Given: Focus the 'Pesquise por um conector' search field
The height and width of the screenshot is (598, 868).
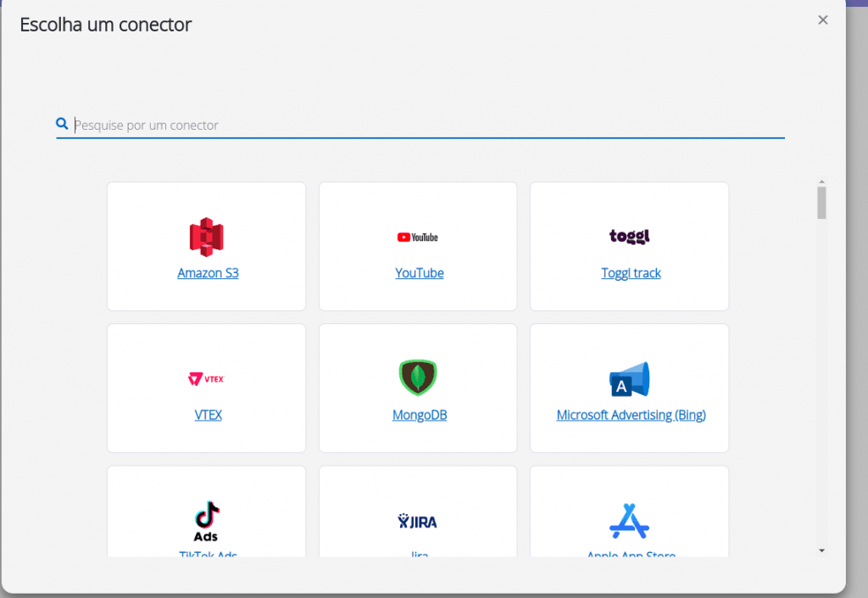Looking at the screenshot, I should 424,125.
